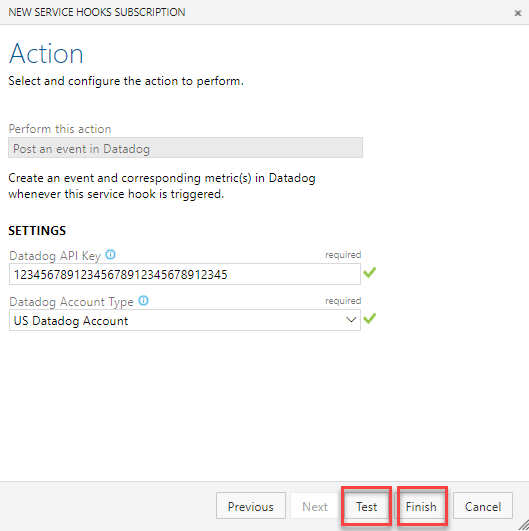Click the Datadog API Key info icon
This screenshot has width=529, height=531.
pyautogui.click(x=110, y=255)
